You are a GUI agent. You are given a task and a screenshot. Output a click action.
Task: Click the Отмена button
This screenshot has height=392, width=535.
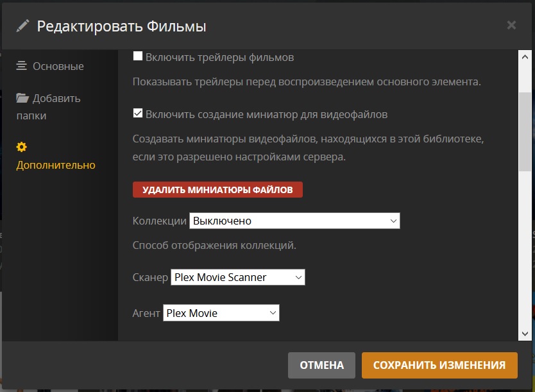(321, 365)
